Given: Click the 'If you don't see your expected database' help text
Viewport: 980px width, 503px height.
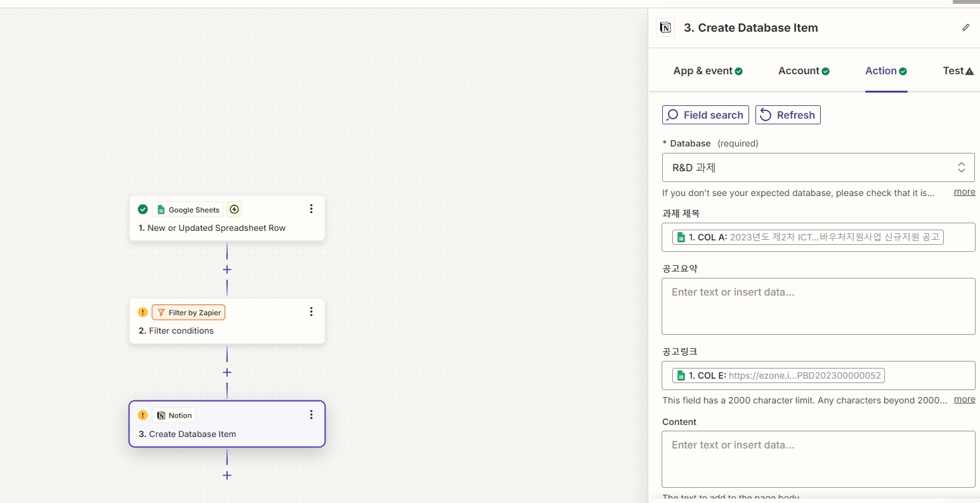Looking at the screenshot, I should [799, 193].
